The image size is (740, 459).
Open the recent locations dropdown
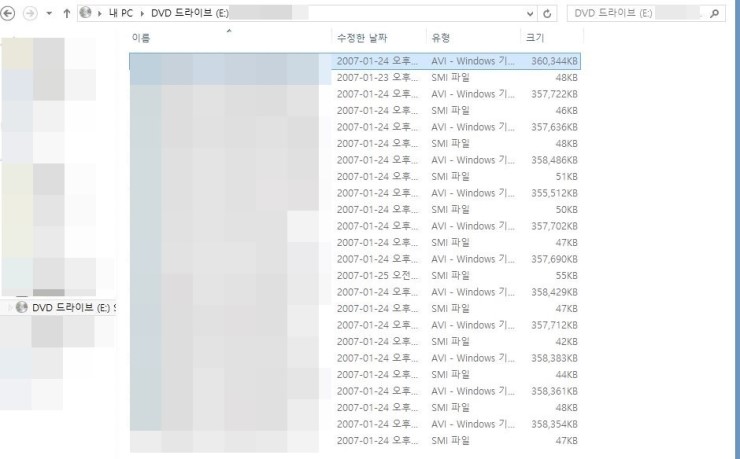[49, 14]
